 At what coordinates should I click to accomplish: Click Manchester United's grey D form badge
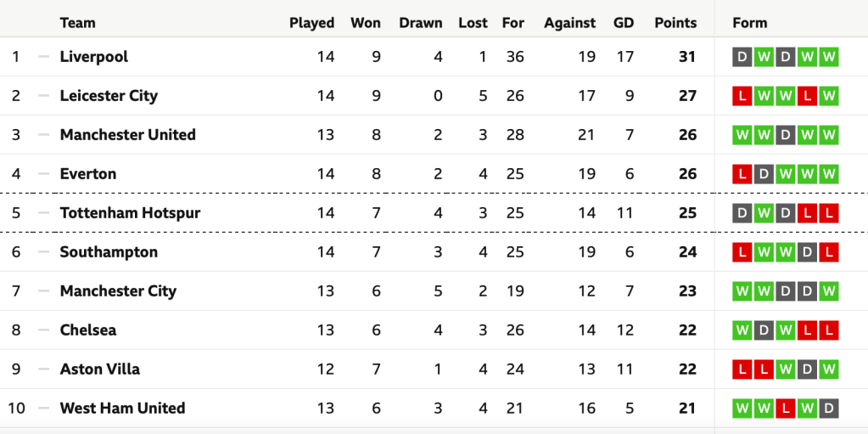786,135
